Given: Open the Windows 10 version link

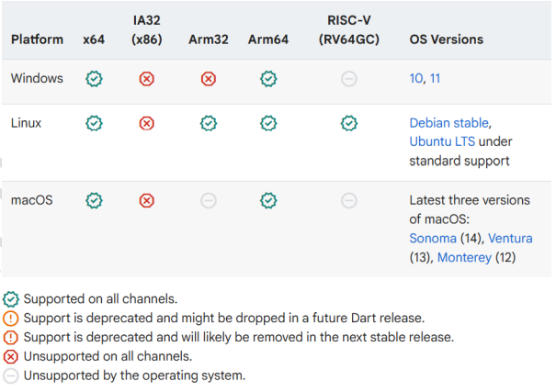Looking at the screenshot, I should click(416, 79).
